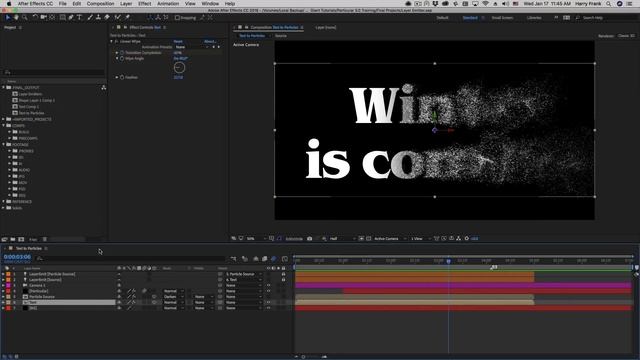640x360 pixels.
Task: Click the Wipe Angle stopwatch icon
Action: pos(122,58)
